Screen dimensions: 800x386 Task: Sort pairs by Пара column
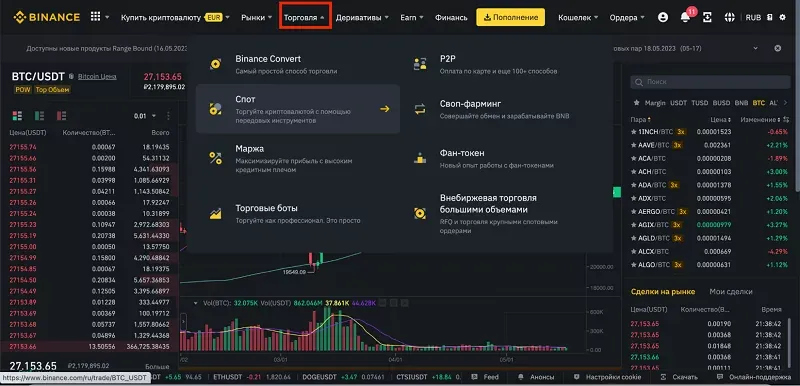(x=641, y=119)
